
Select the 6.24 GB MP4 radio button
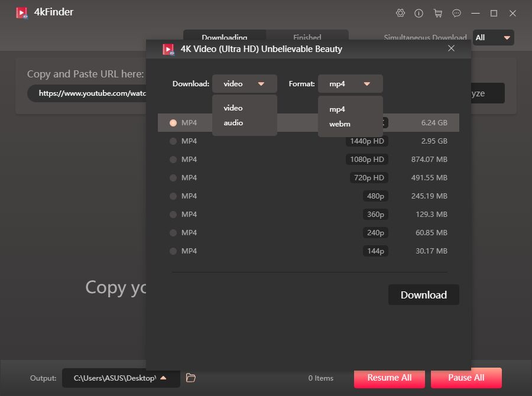pos(173,123)
